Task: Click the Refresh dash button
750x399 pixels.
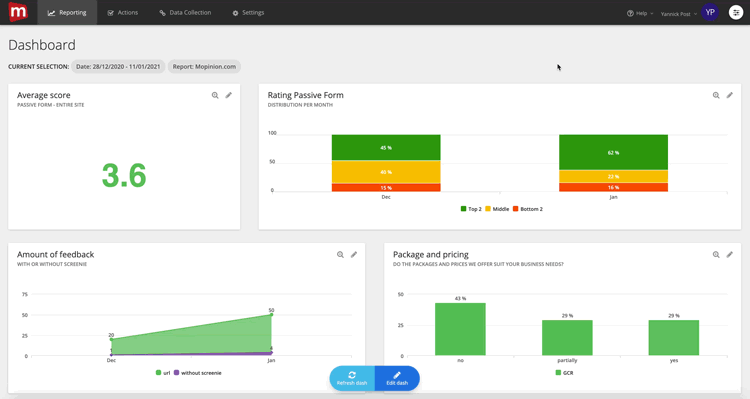Action: [352, 378]
